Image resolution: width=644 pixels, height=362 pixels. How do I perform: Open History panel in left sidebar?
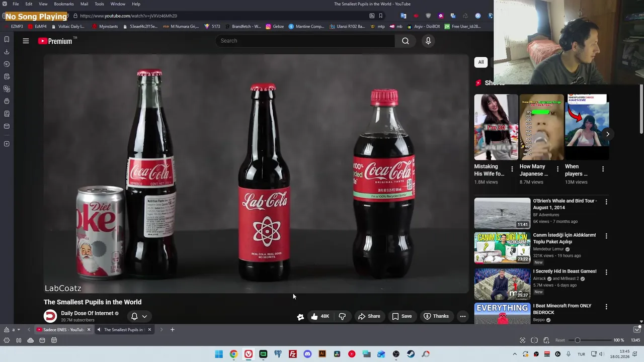point(7,64)
